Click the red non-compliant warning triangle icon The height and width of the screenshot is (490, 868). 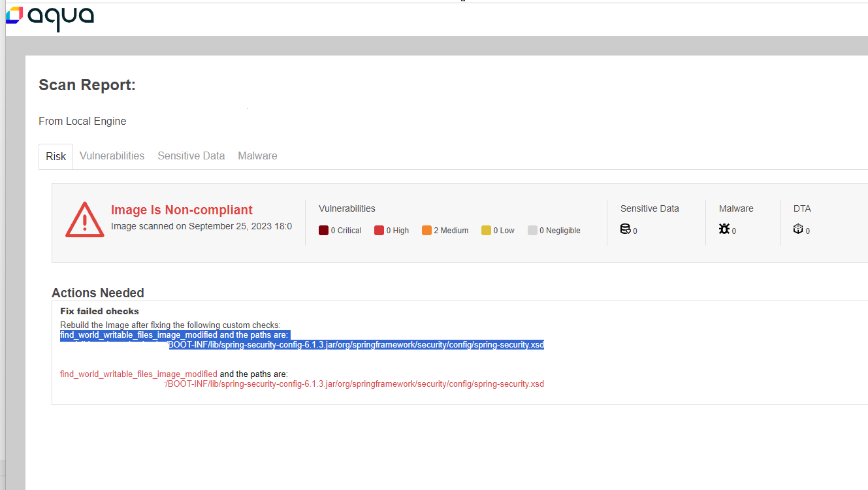(x=85, y=220)
